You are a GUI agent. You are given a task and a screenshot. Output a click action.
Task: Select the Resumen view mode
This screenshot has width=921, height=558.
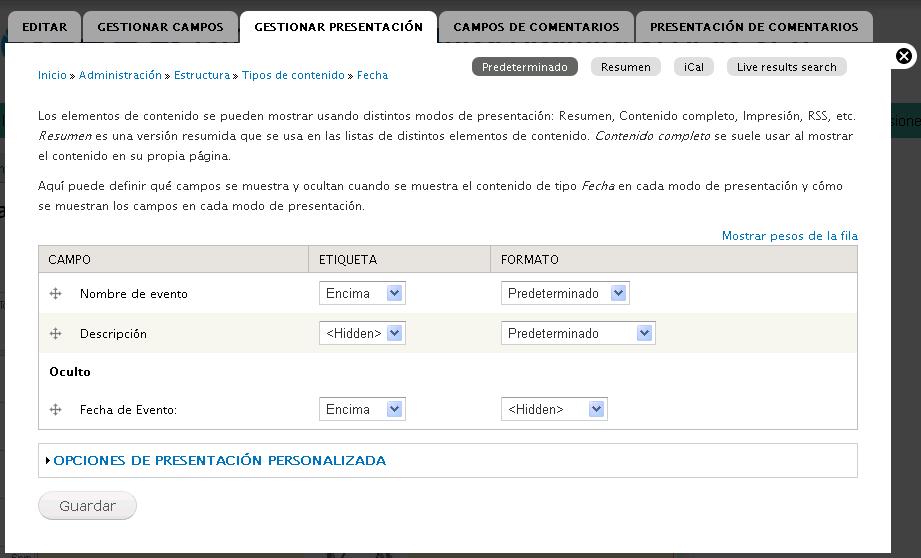click(626, 67)
